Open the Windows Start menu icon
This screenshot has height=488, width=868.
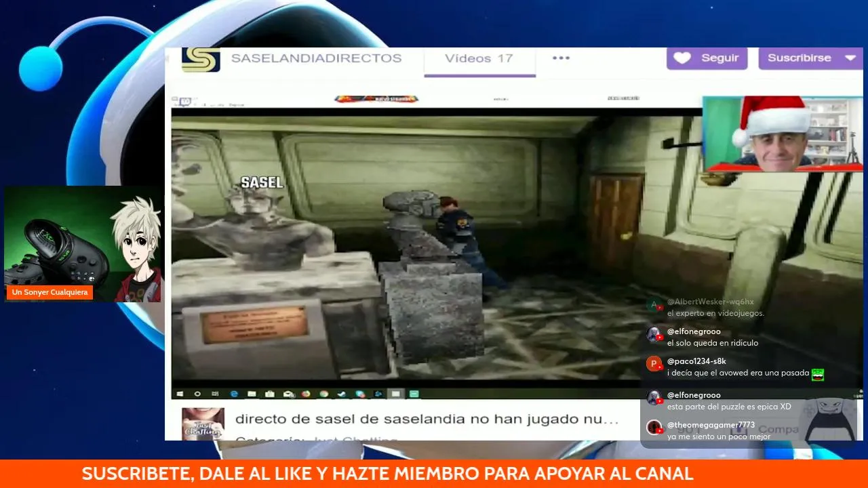[180, 394]
